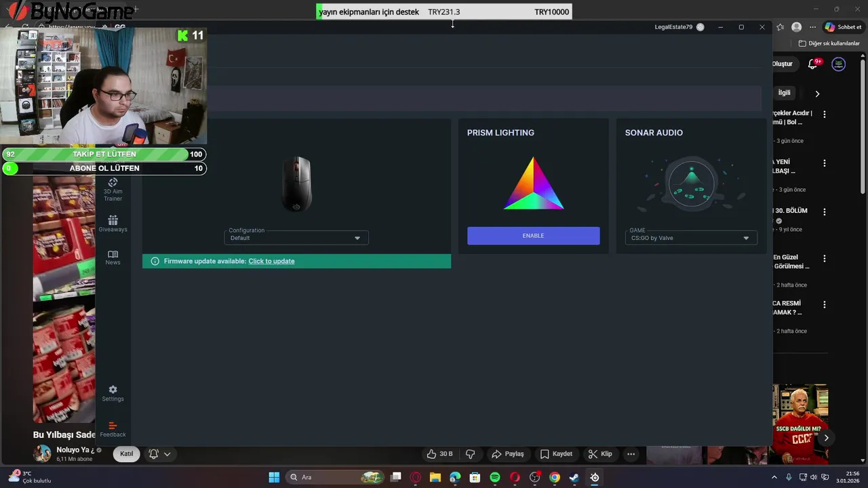This screenshot has height=488, width=868.
Task: Open kebab menu for 'CA RESMİ' video
Action: pos(825,305)
